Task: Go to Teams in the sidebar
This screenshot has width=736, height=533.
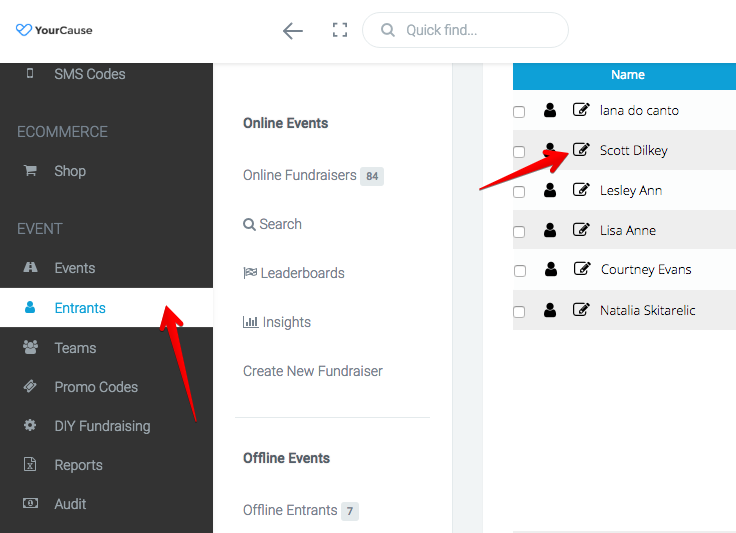Action: (75, 348)
